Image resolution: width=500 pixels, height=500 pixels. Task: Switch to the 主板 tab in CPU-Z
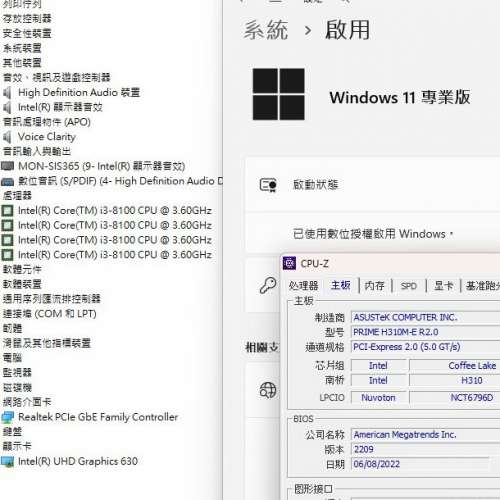coord(341,285)
